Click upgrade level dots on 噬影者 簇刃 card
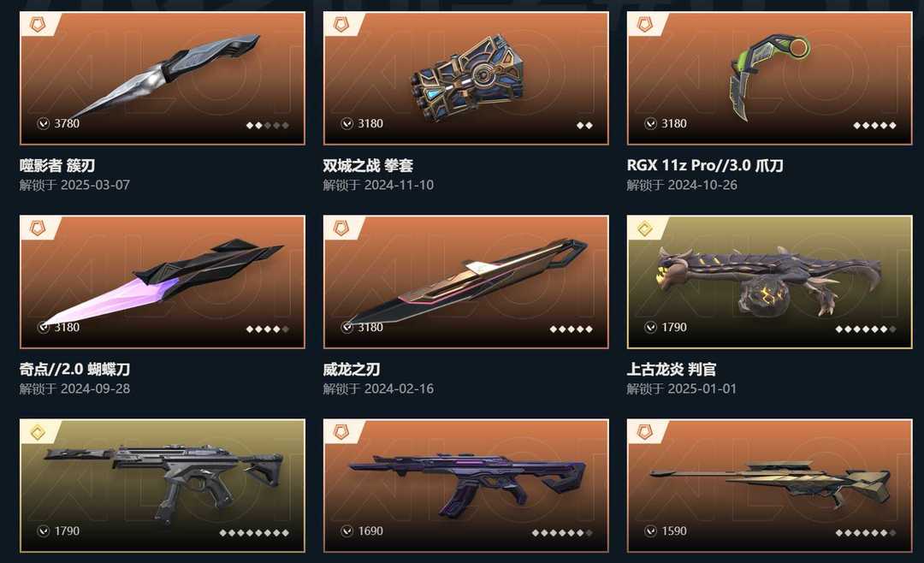The height and width of the screenshot is (563, 924). [268, 125]
